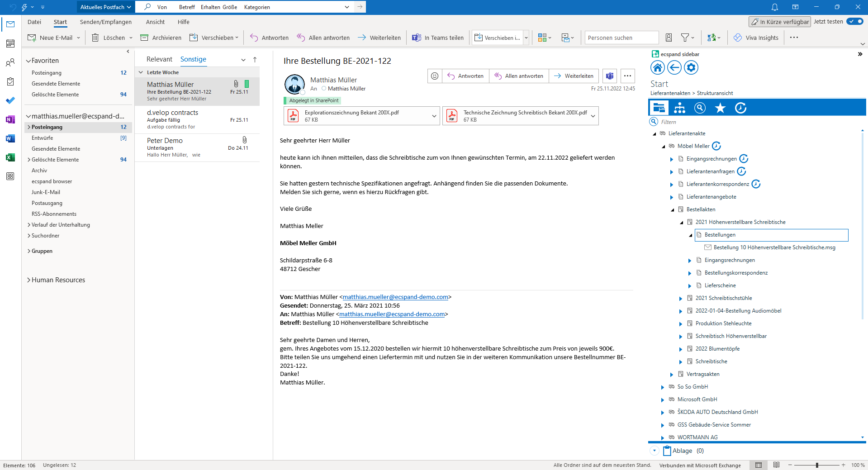Click the ecspand sidebar back arrow
The image size is (868, 470).
674,67
